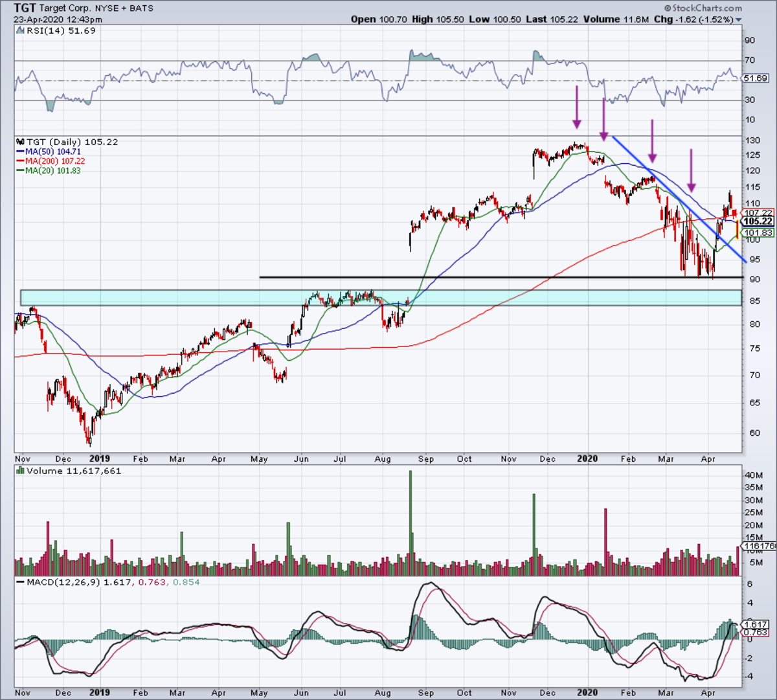Click the blue MA(50) legend line marker

20,152
